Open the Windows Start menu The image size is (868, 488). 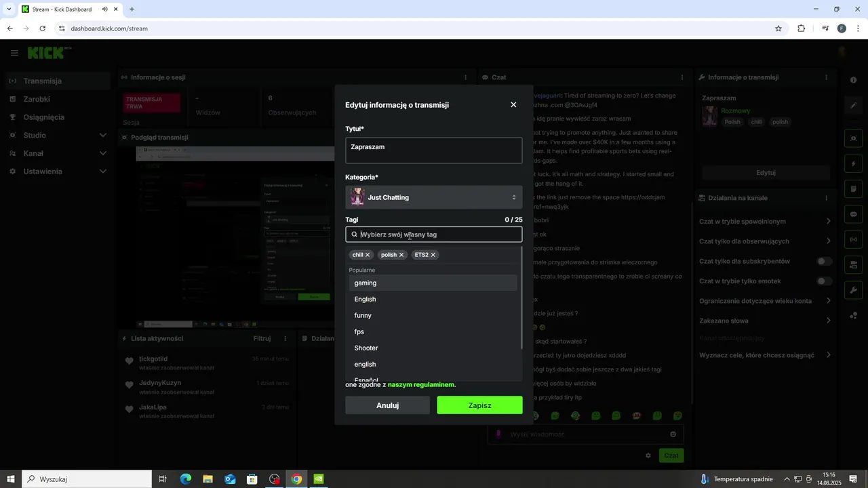click(10, 479)
